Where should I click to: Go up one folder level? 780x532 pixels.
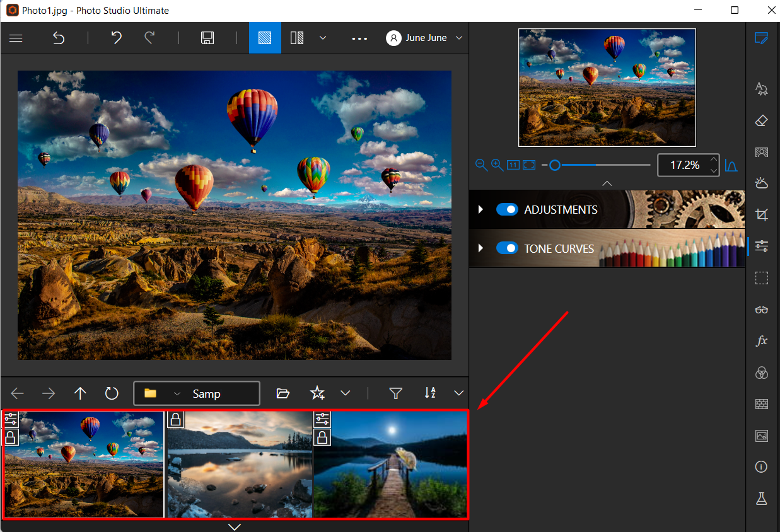80,393
